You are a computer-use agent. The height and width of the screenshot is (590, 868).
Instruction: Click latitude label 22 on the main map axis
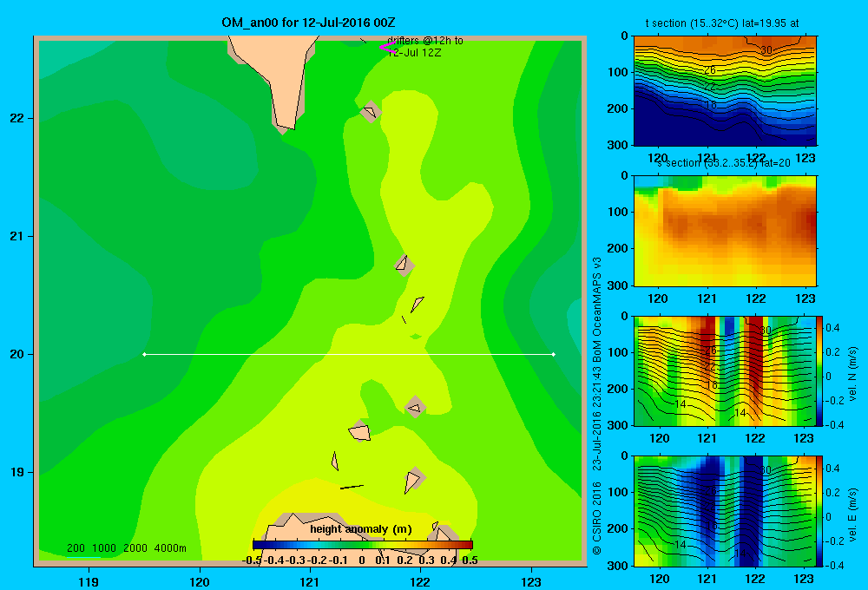(x=17, y=118)
